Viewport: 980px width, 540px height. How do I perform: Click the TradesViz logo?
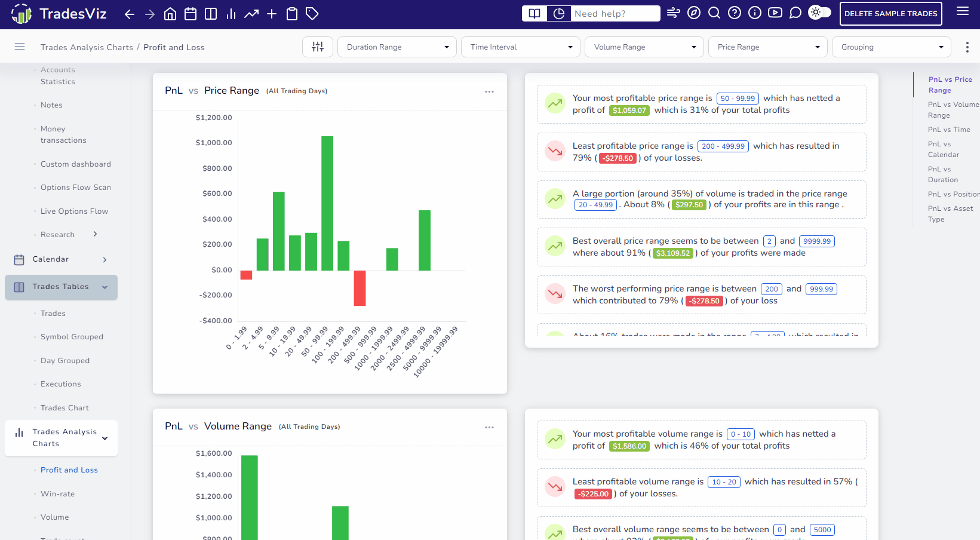pos(59,14)
